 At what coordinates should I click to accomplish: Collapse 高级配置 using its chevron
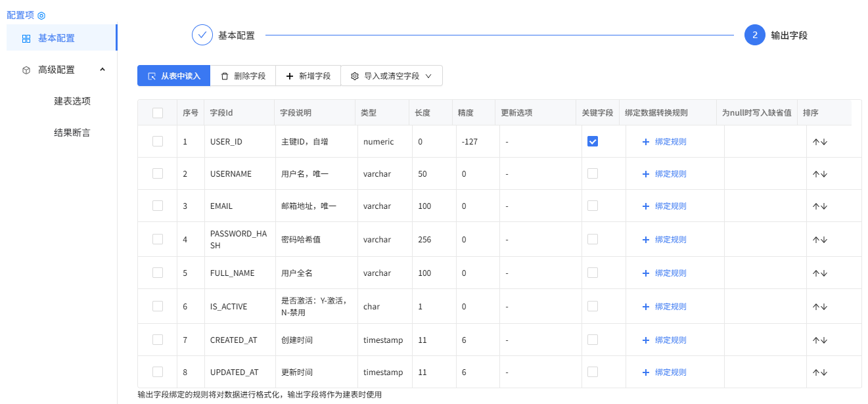coord(103,69)
